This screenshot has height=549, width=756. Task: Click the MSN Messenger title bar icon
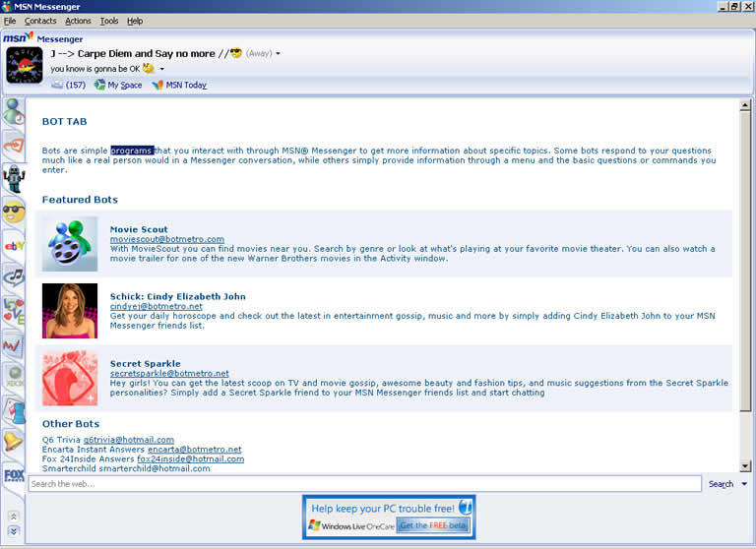6,6
